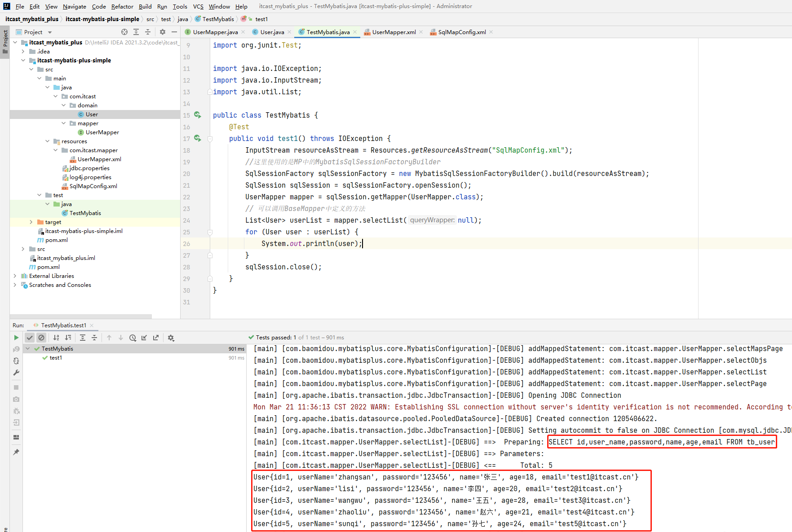
Task: Rerun the test with the green Run button
Action: [16, 338]
